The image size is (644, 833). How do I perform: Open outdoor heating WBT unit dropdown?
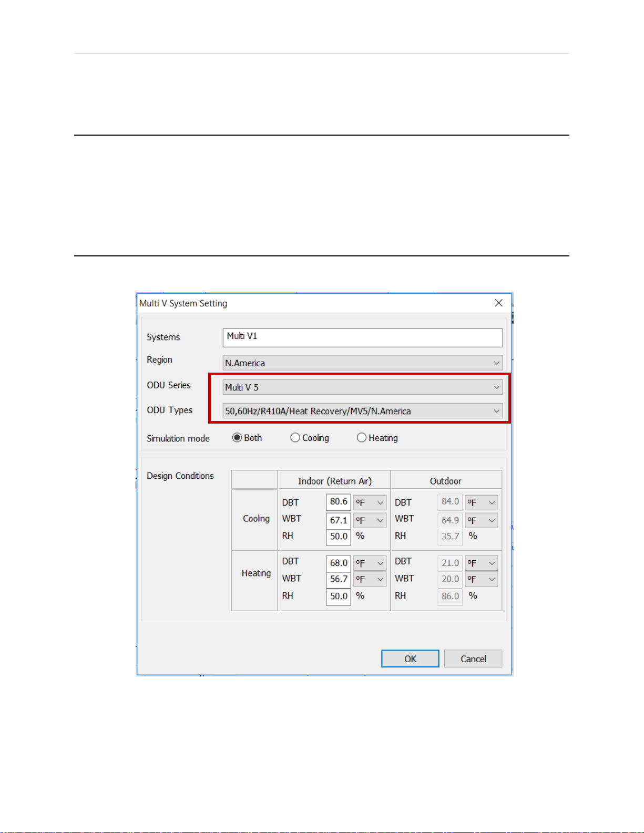pyautogui.click(x=482, y=579)
